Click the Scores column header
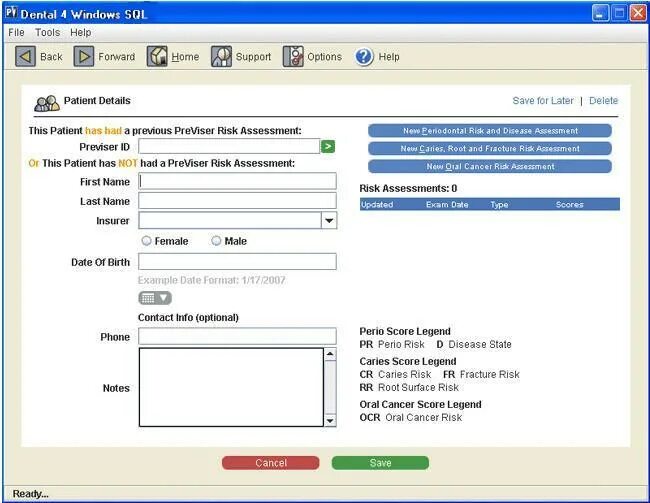Viewport: 650px width, 503px height. coord(570,204)
